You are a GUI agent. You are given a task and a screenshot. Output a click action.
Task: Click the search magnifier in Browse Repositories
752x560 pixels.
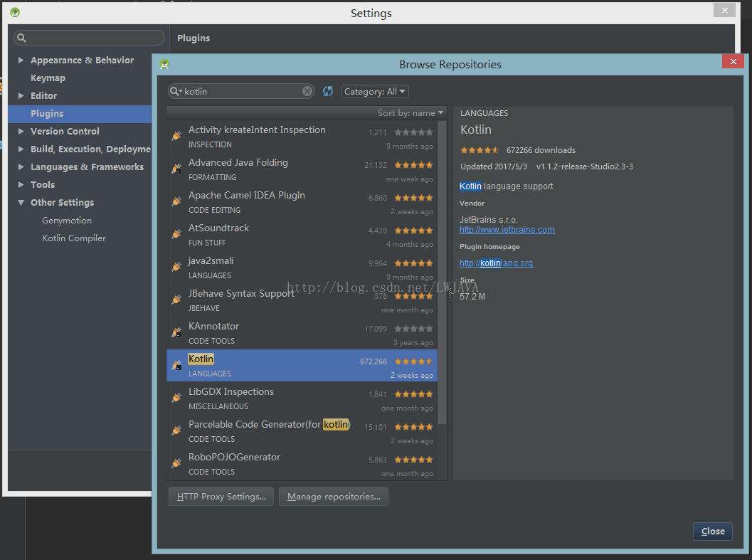point(176,91)
